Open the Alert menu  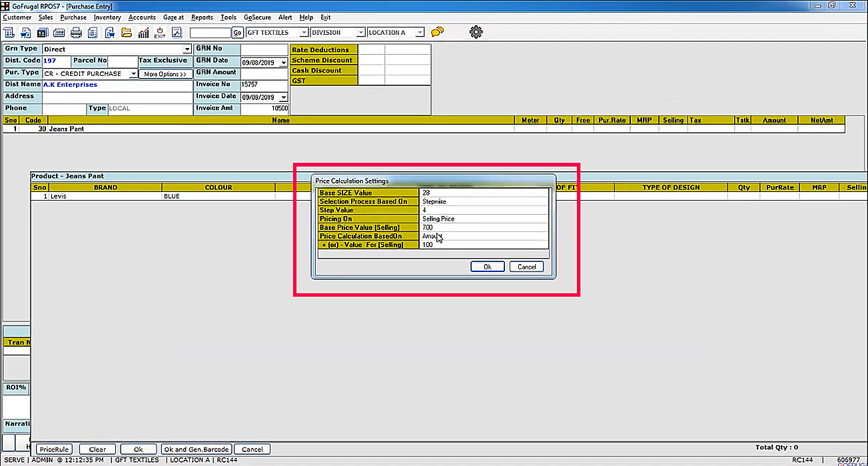285,17
